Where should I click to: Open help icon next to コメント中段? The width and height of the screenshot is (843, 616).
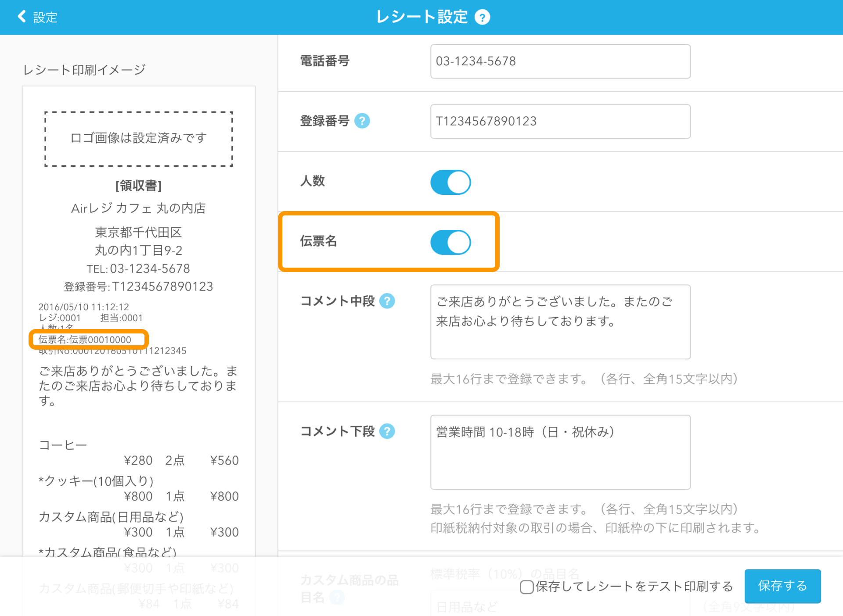pos(387,301)
